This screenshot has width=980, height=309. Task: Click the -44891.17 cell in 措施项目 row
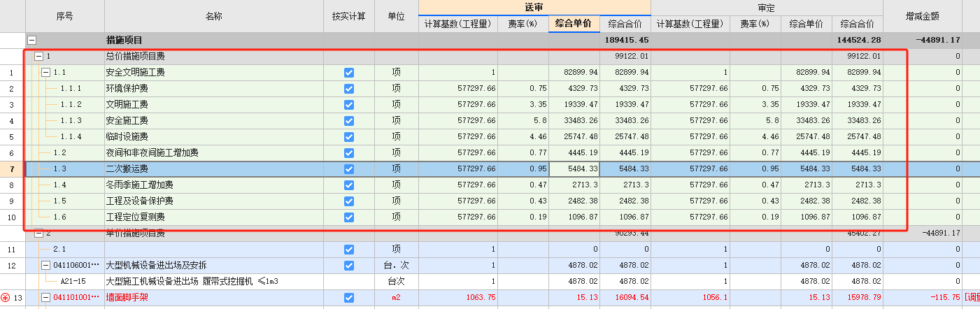[x=923, y=41]
